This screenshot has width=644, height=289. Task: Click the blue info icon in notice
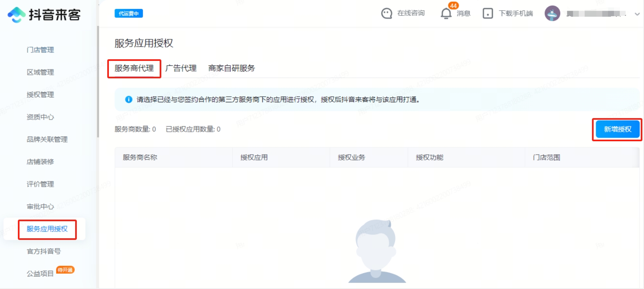tap(128, 99)
